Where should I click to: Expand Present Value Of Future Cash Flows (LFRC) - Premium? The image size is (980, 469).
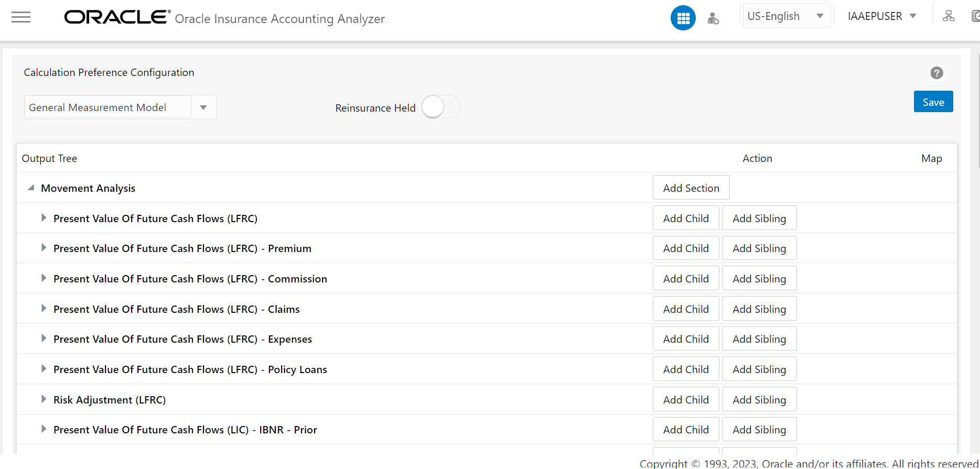(x=44, y=248)
